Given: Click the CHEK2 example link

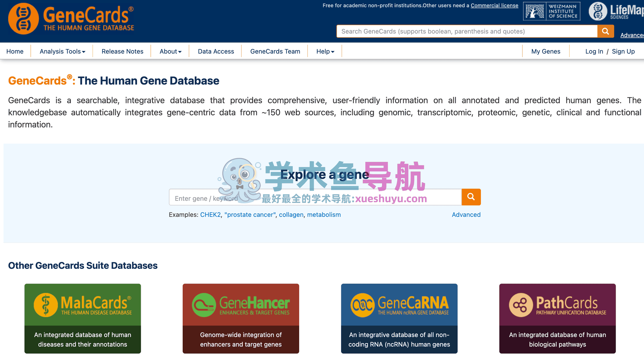Looking at the screenshot, I should pyautogui.click(x=210, y=215).
